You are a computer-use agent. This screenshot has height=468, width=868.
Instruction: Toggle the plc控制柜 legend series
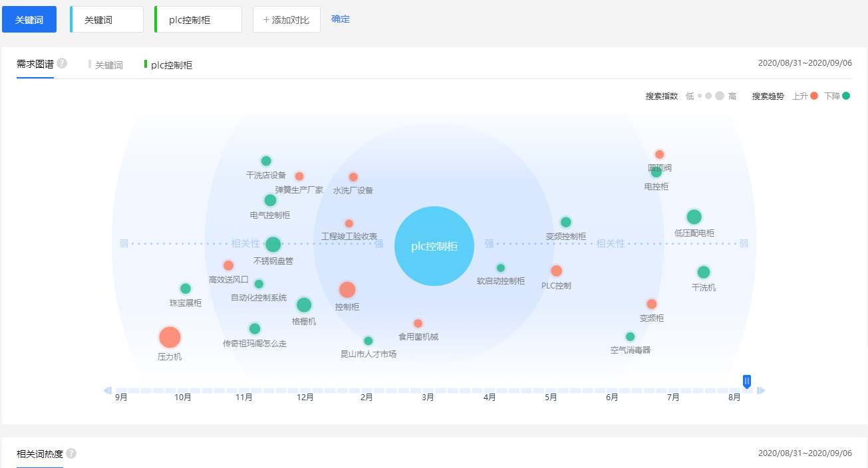pos(169,65)
